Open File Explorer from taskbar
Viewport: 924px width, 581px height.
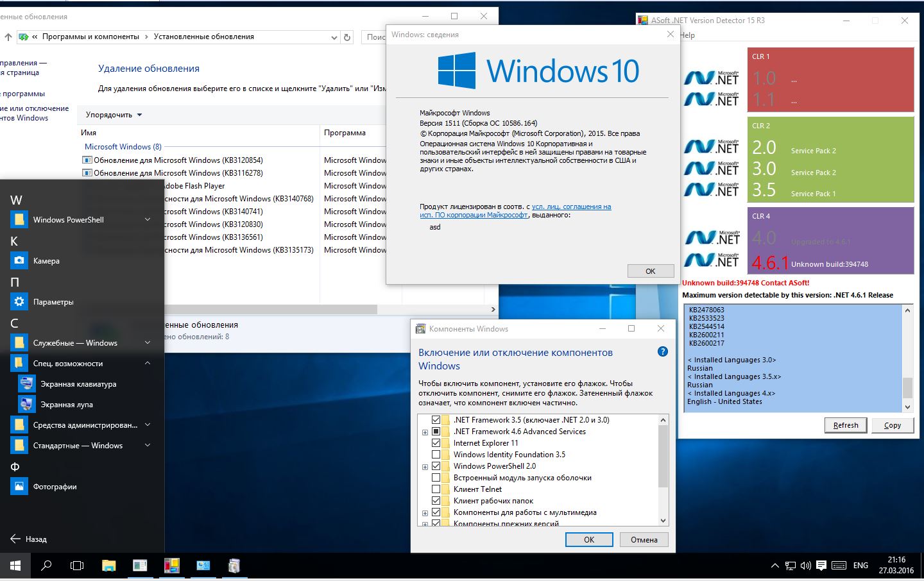(x=109, y=566)
